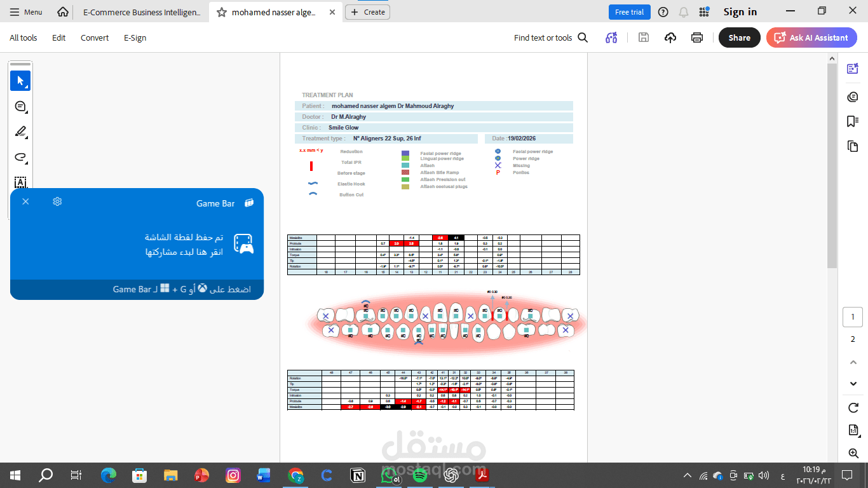The height and width of the screenshot is (488, 868).
Task: Open the comment tool in left toolbar
Action: click(20, 107)
